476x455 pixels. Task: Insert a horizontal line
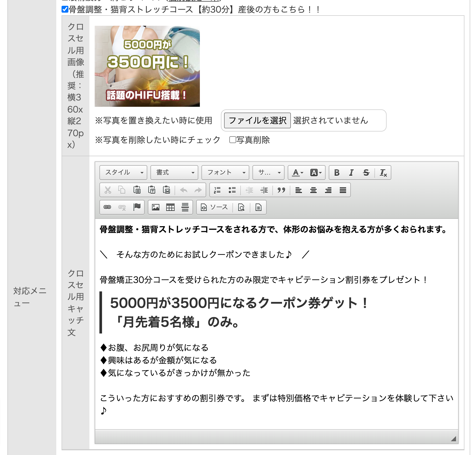185,207
